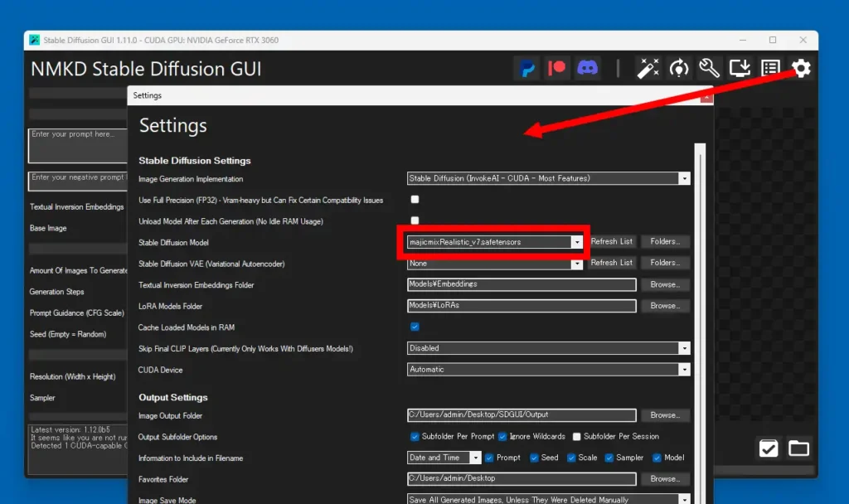Click the gear settings icon in the toolbar
Viewport: 849px width, 504px height.
pyautogui.click(x=802, y=68)
